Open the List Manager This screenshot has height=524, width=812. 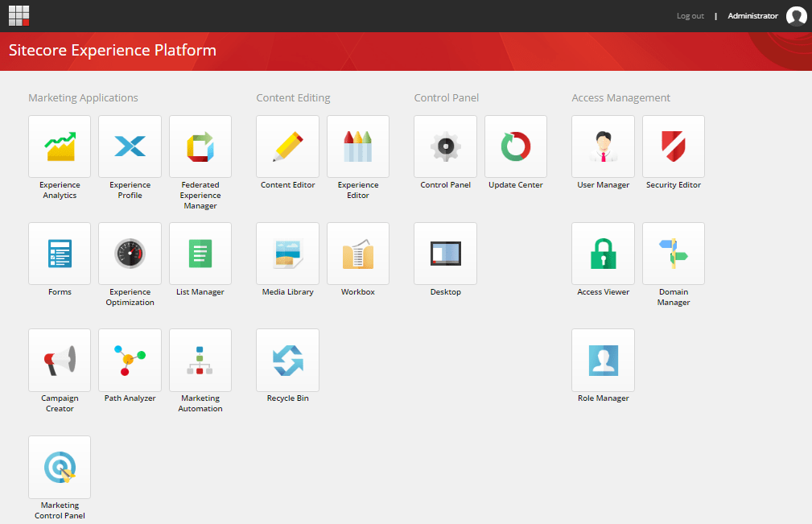[200, 254]
